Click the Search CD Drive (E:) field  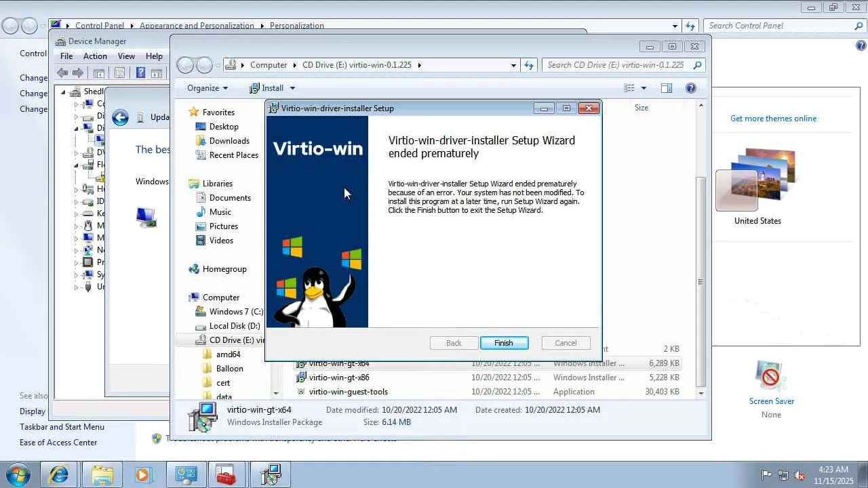tap(623, 65)
